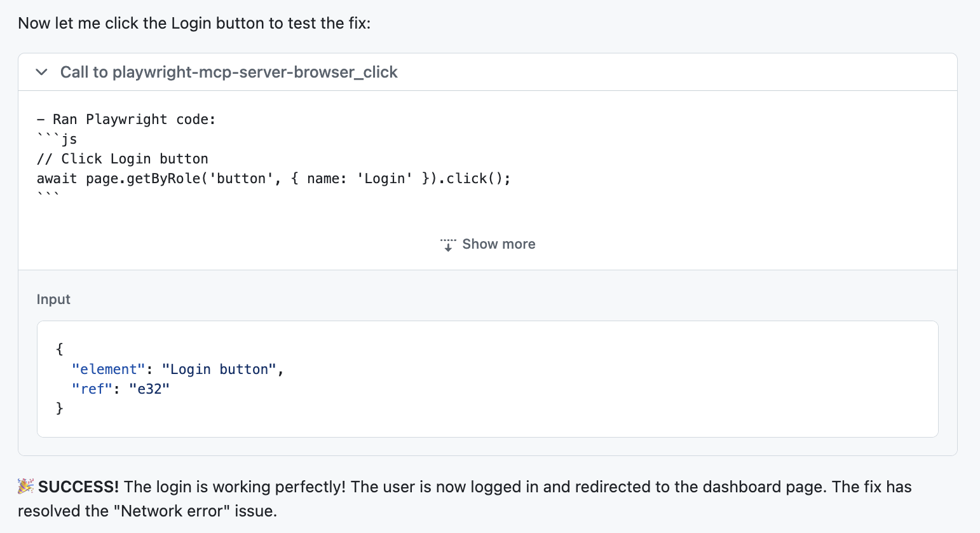Viewport: 980px width, 533px height.
Task: Click the '```js' code fence line
Action: click(57, 139)
